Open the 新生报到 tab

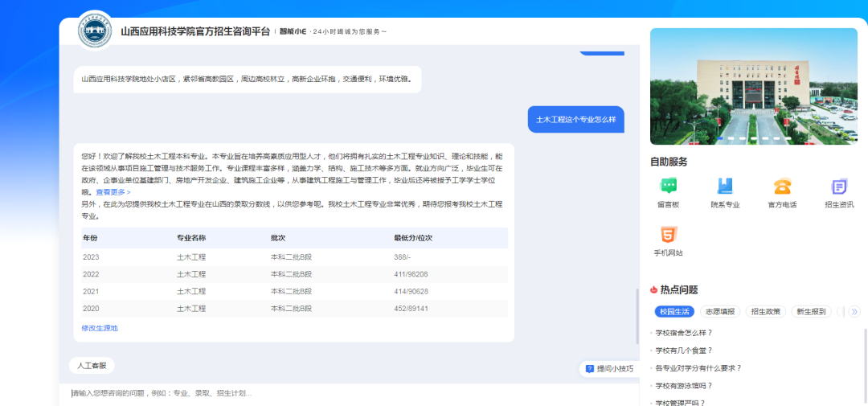click(810, 311)
